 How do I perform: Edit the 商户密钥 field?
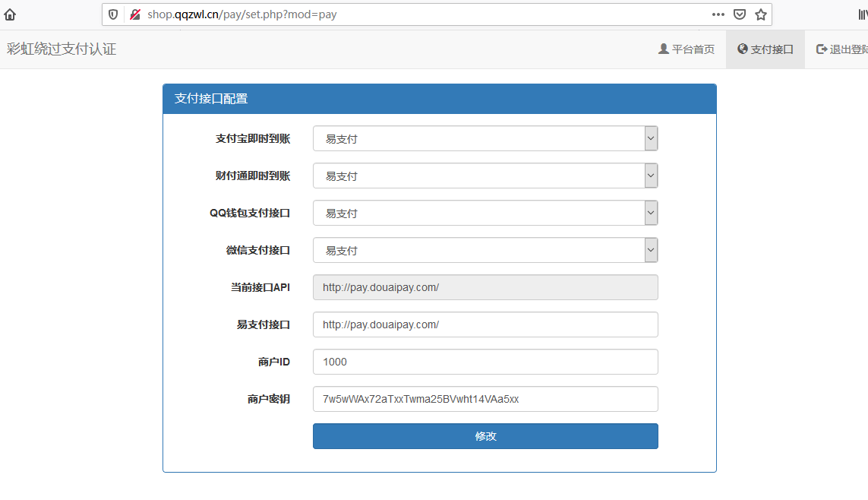[x=485, y=399]
